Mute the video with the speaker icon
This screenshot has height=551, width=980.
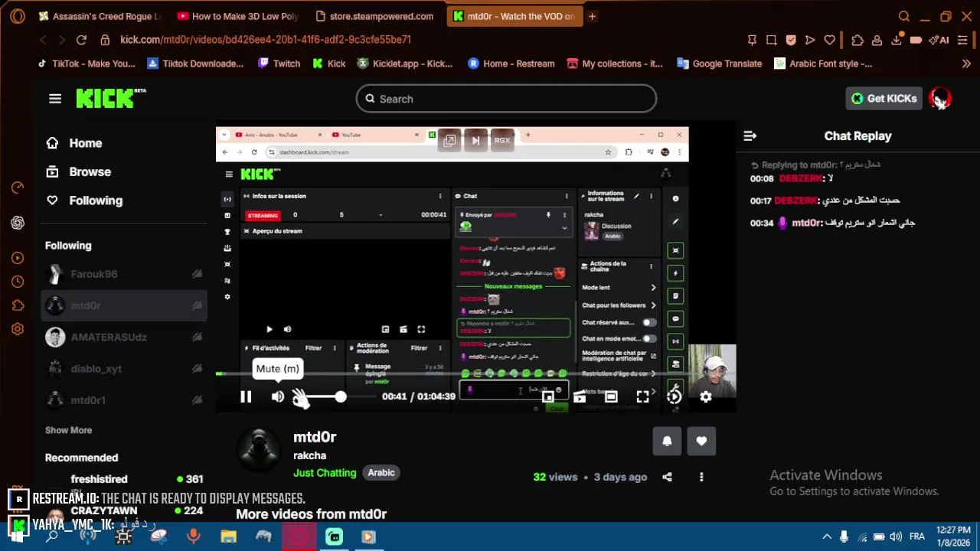coord(278,396)
